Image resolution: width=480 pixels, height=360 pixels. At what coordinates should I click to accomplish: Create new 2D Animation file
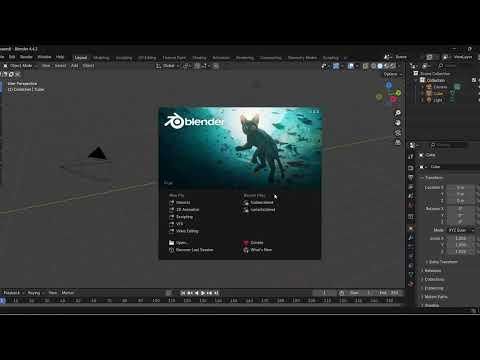pos(187,210)
